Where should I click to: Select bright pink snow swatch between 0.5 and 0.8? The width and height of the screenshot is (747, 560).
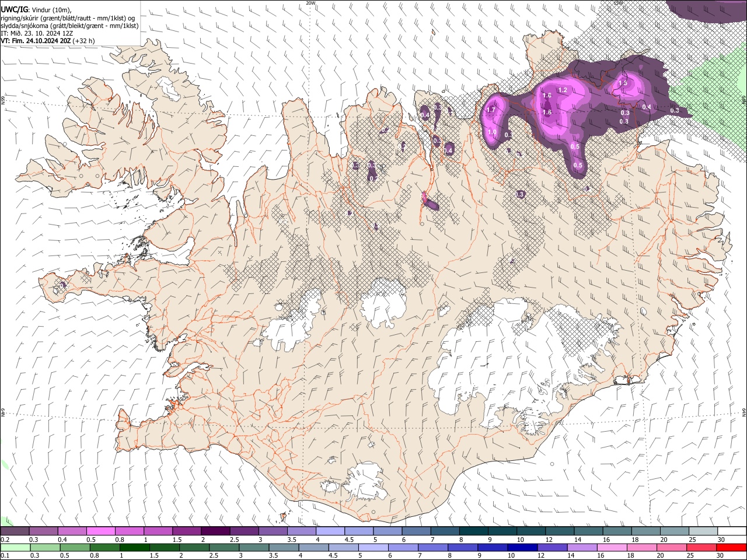pyautogui.click(x=100, y=531)
